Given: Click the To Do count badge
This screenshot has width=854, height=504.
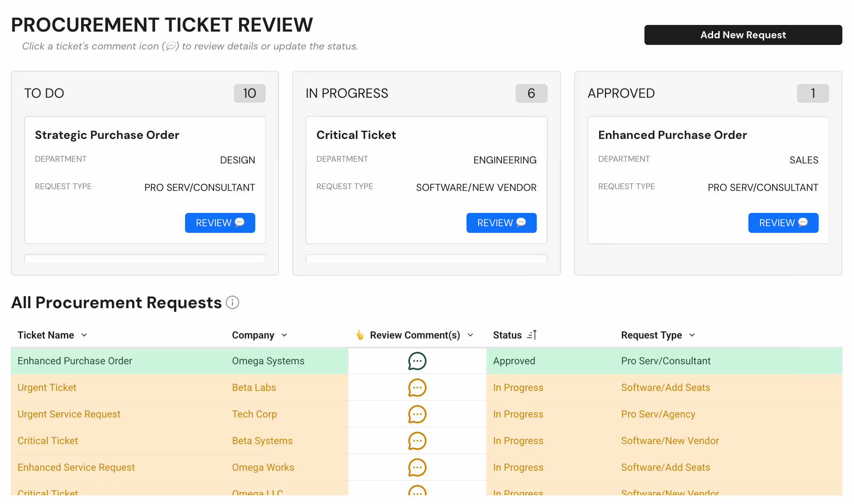Looking at the screenshot, I should click(x=249, y=93).
